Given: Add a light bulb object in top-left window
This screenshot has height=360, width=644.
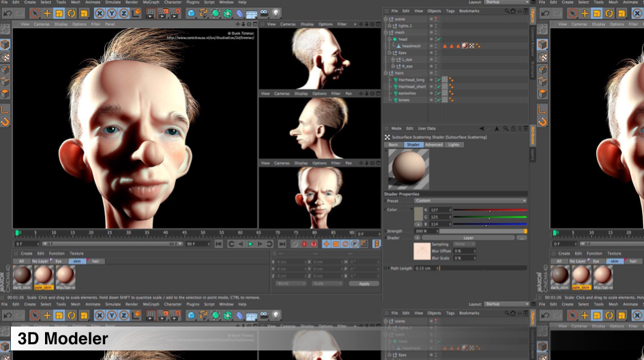Looking at the screenshot, I should pos(276,14).
